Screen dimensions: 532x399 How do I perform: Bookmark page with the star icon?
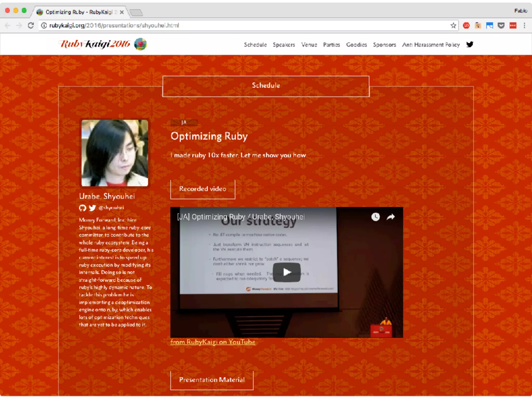[x=453, y=25]
